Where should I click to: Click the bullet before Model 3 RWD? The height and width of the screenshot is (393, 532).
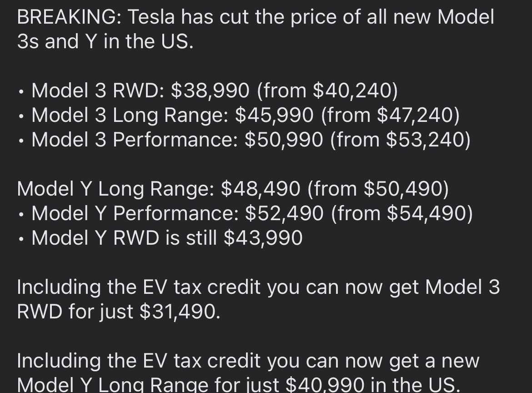21,91
